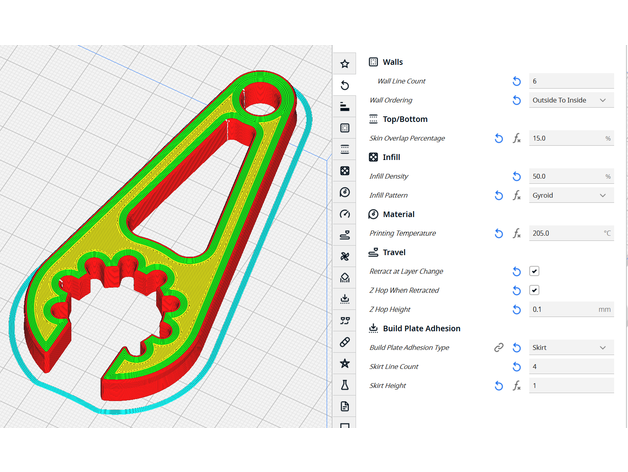Select the Speed gauge icon in sidebar

coord(345,214)
